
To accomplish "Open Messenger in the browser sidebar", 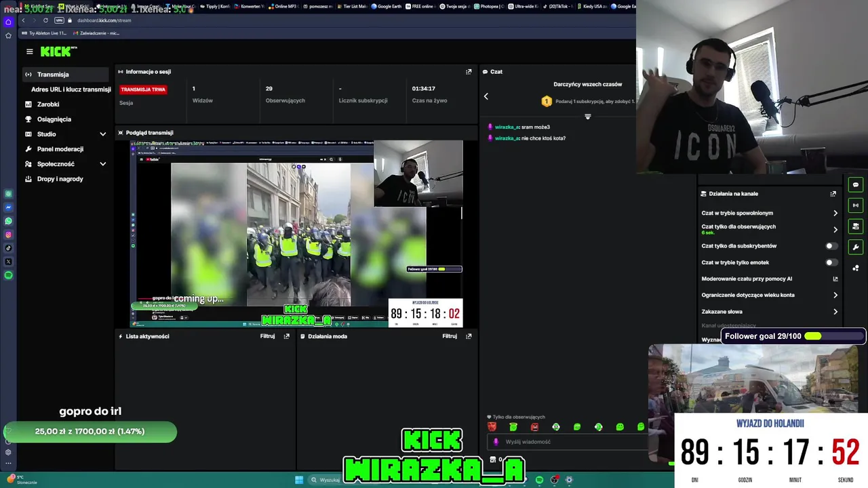I will click(8, 207).
